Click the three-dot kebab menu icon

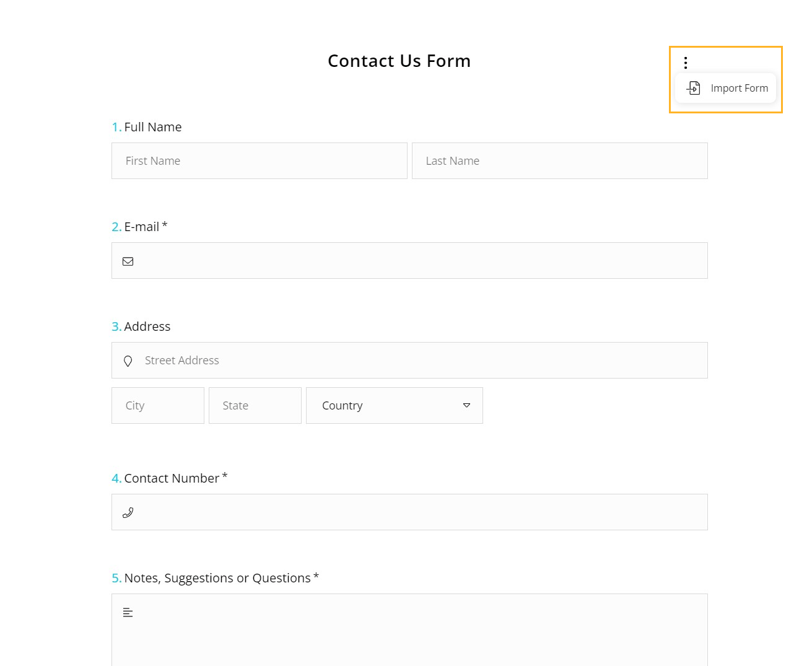click(686, 63)
